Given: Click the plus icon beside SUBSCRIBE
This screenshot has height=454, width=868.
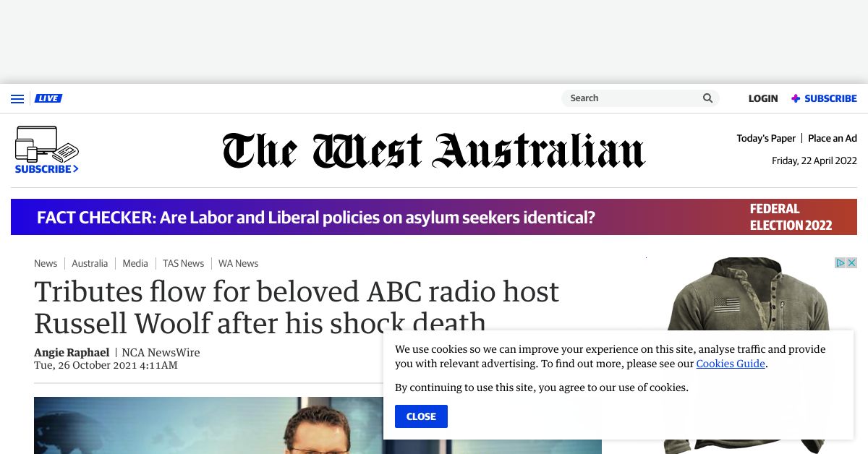Looking at the screenshot, I should tap(795, 98).
